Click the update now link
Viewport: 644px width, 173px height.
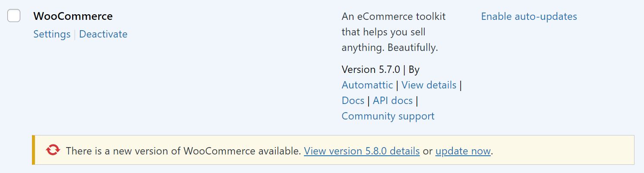(463, 151)
